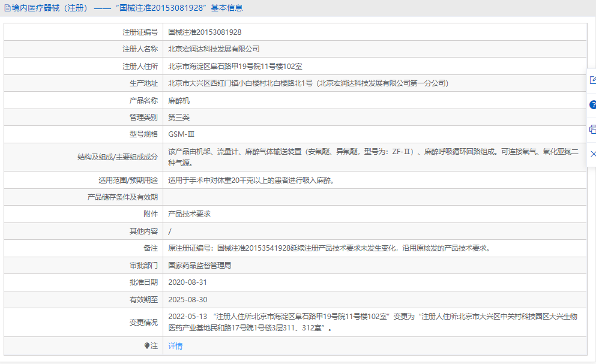
Task: Click the 变更情况 row label
Action: click(143, 322)
